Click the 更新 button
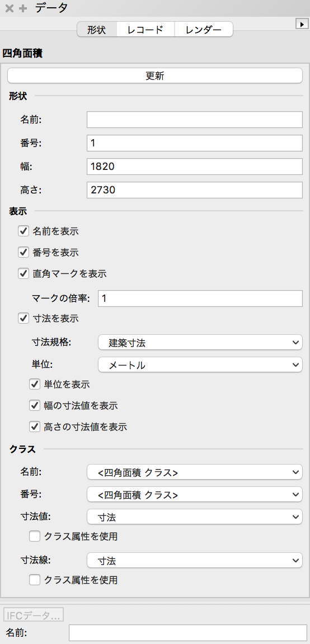The image size is (310, 644). coord(155,76)
